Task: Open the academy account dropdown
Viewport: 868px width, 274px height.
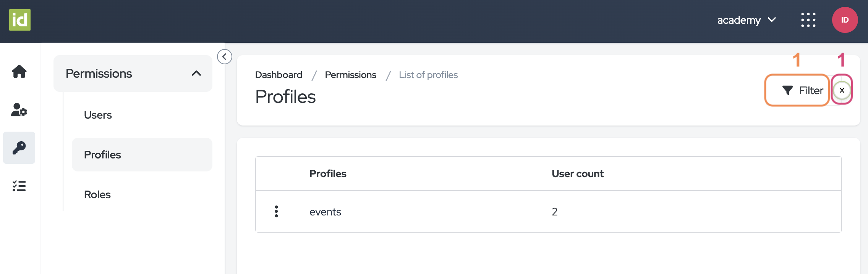Action: tap(746, 20)
